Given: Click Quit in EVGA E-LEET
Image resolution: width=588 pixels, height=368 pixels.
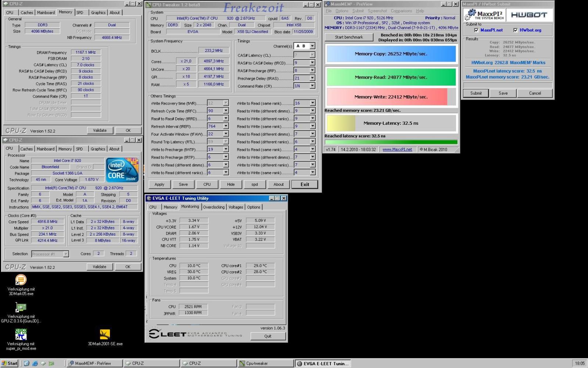Looking at the screenshot, I should coord(268,336).
